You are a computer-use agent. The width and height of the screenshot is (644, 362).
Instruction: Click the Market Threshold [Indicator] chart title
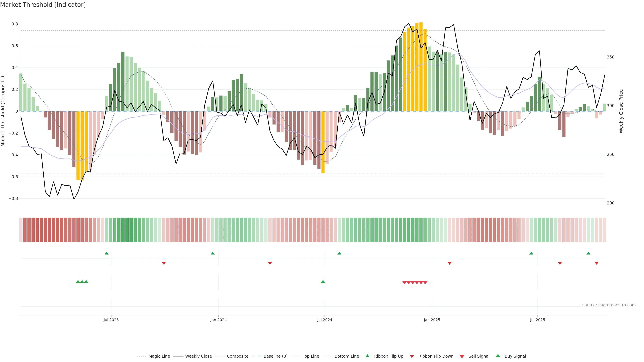(43, 5)
